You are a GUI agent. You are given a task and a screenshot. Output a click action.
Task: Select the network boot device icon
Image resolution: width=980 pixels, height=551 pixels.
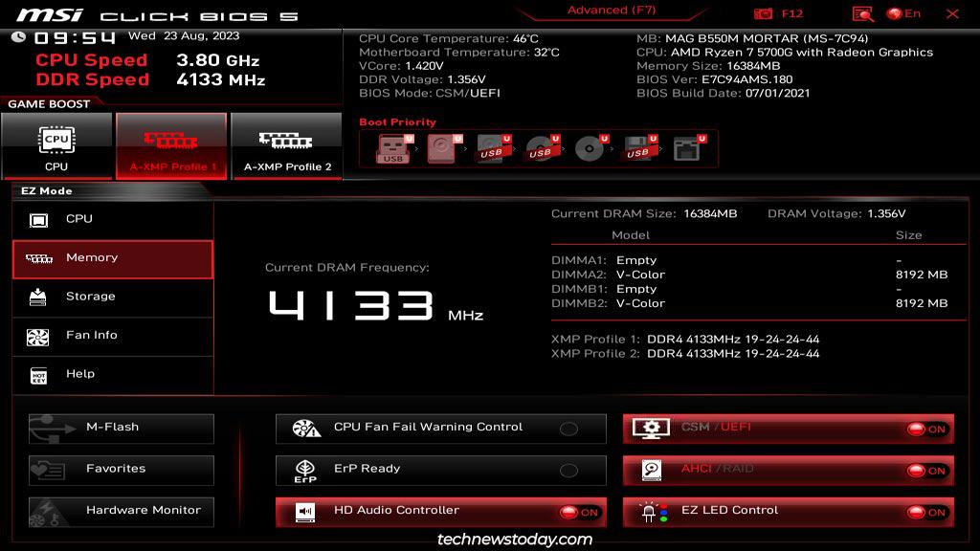point(688,148)
